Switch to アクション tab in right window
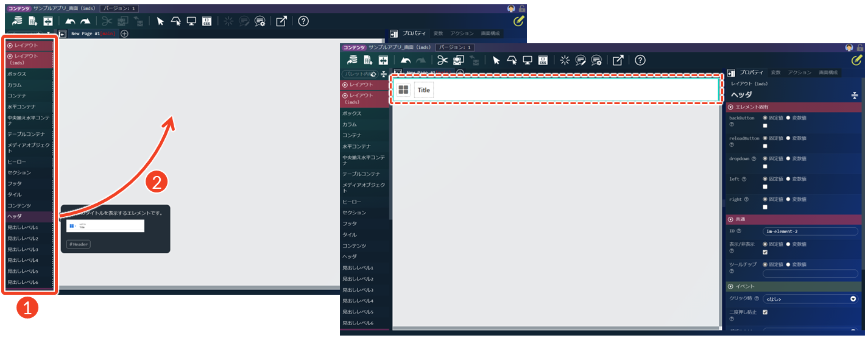The image size is (868, 338). point(800,72)
